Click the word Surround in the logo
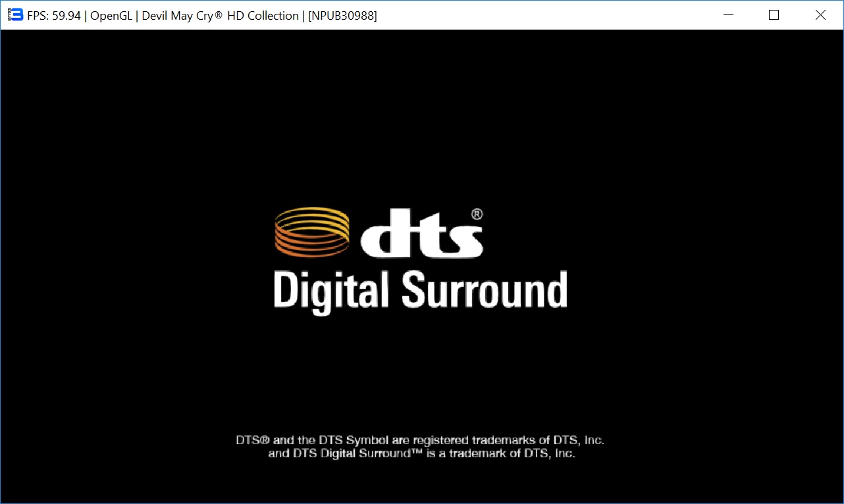The height and width of the screenshot is (504, 844). click(485, 290)
